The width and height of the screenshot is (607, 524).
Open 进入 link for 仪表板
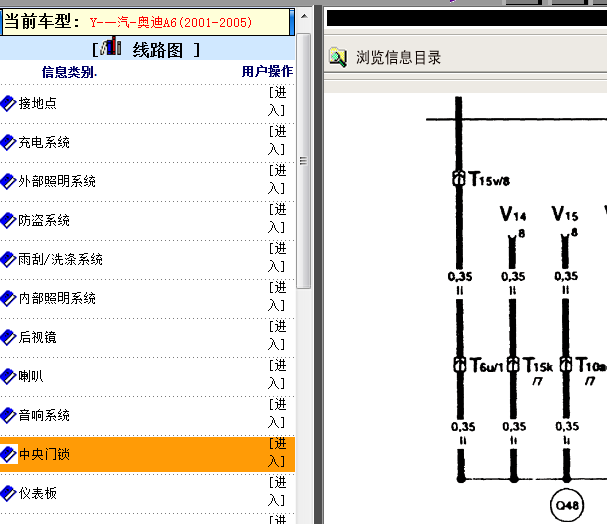(277, 491)
